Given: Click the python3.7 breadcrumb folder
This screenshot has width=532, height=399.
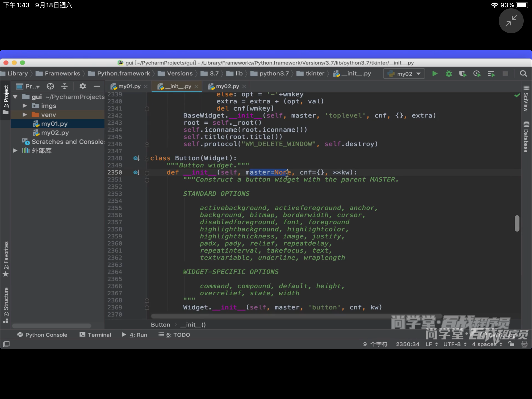Looking at the screenshot, I should [270, 74].
